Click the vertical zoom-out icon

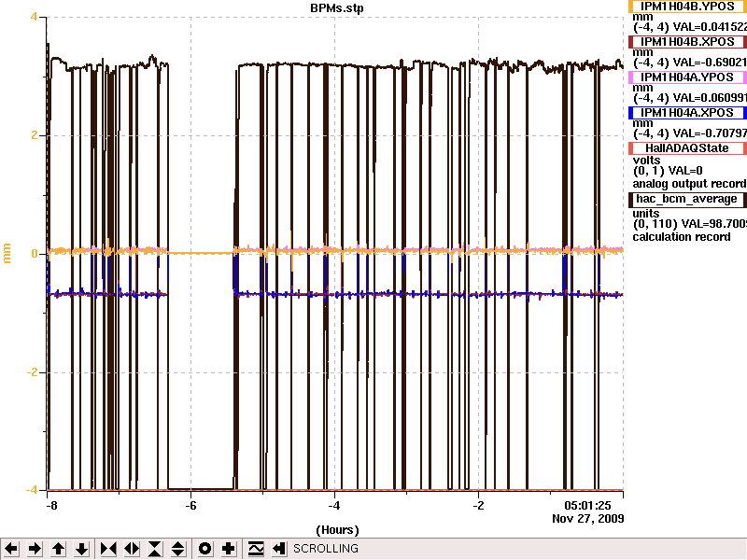[177, 549]
